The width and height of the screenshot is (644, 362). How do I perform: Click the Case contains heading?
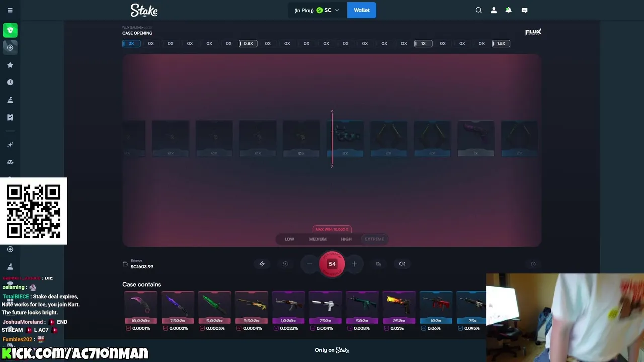click(141, 285)
